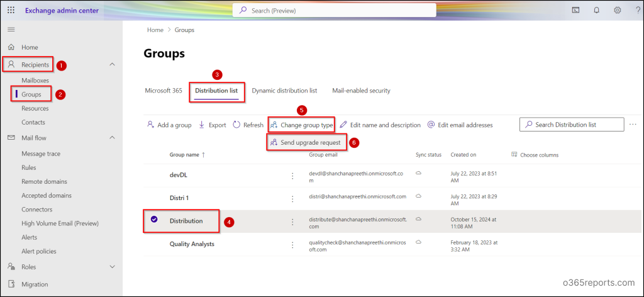Open Message trace page
Screen dimensions: 644x297
[x=41, y=154]
